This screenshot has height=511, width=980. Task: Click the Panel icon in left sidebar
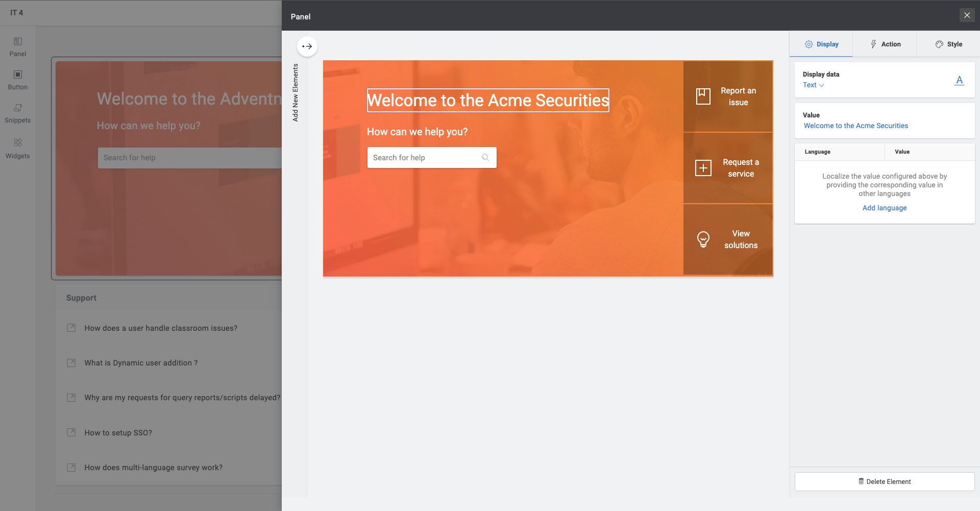coord(17,42)
